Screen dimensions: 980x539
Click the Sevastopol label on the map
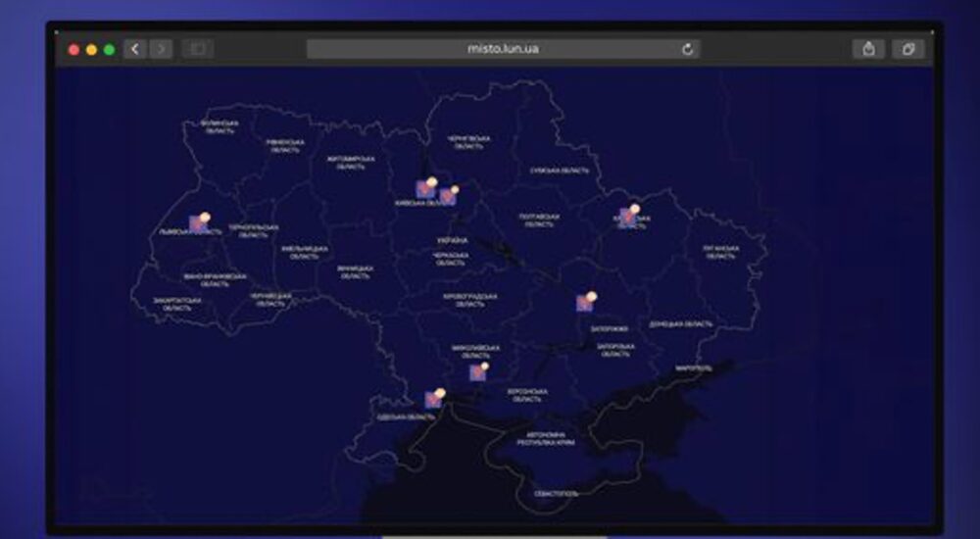[x=556, y=493]
